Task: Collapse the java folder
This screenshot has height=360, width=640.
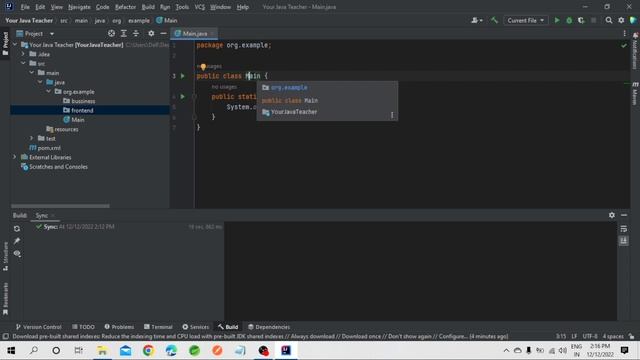Action: point(40,82)
